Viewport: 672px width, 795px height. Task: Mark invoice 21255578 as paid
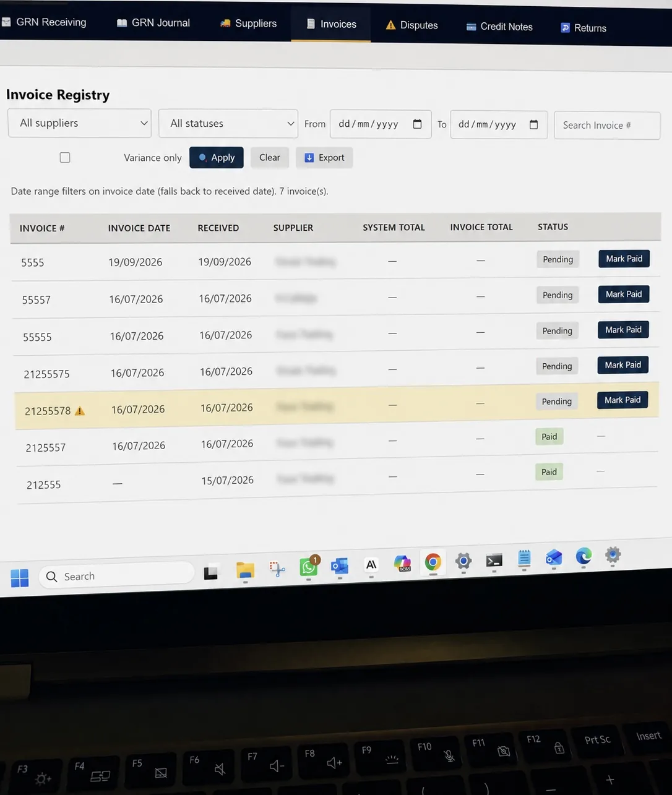click(x=622, y=400)
